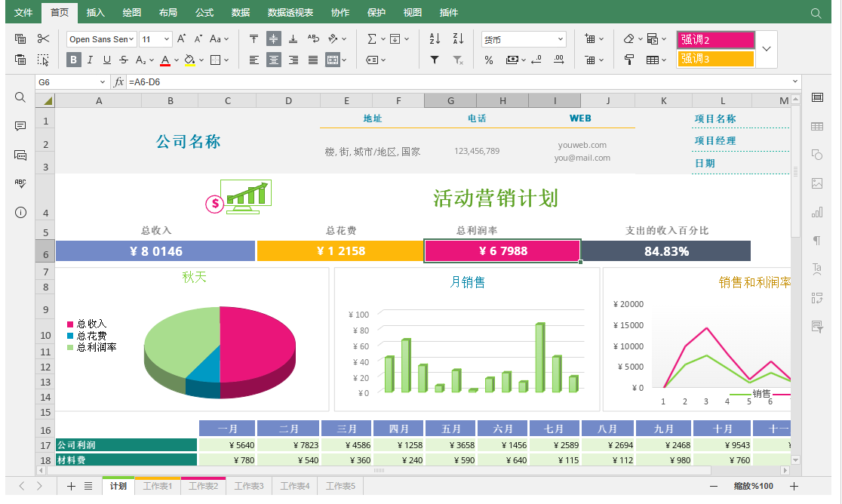Expand the formula bar

point(795,81)
